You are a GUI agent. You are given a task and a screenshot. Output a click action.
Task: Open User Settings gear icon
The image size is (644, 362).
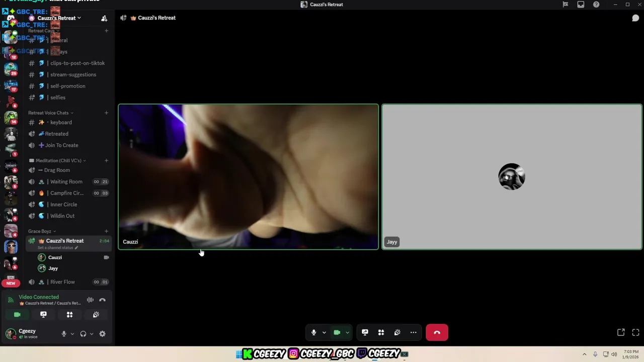coord(102,334)
